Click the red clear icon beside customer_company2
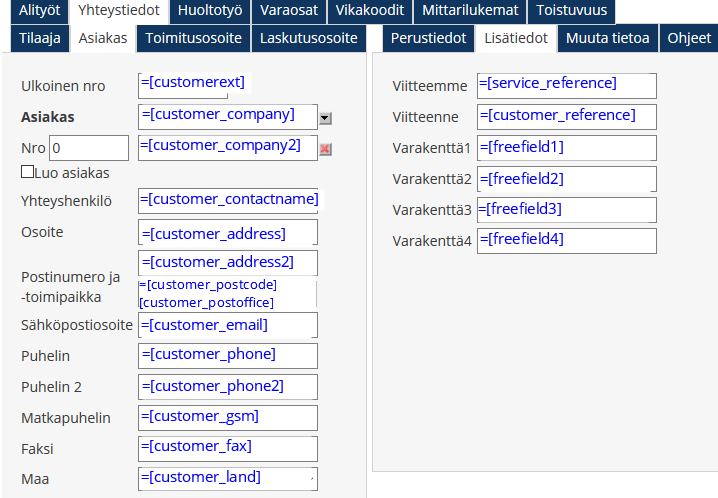Screen dimensions: 718x498 (x=325, y=150)
